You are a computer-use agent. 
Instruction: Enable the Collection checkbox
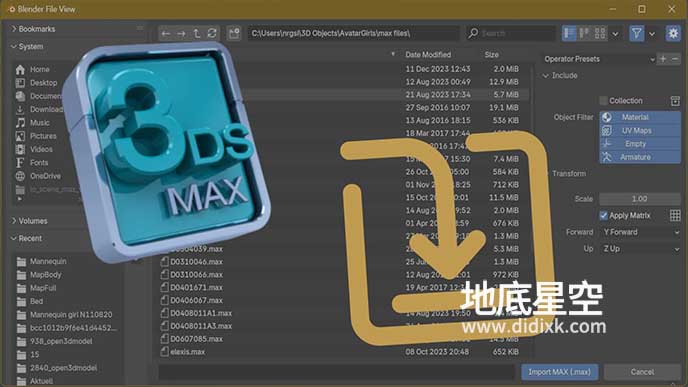click(604, 101)
